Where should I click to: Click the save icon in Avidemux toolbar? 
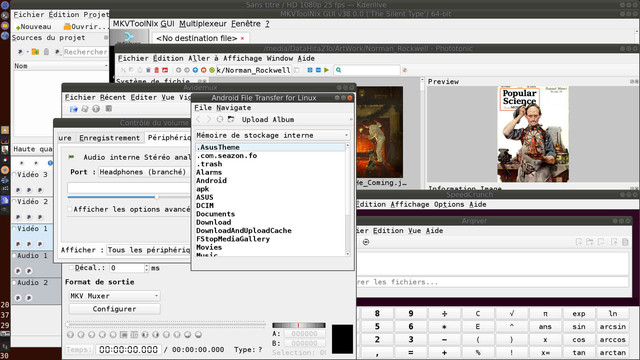(x=84, y=109)
